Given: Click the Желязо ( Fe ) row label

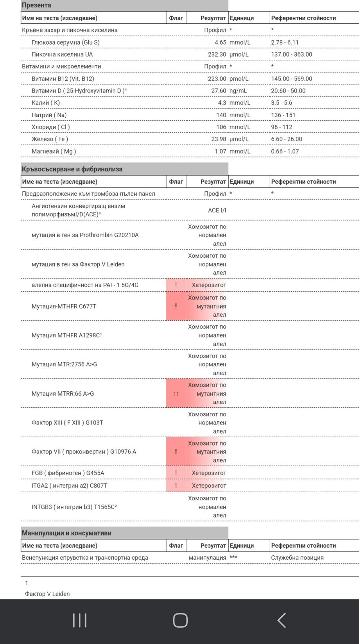Looking at the screenshot, I should coord(50,139).
